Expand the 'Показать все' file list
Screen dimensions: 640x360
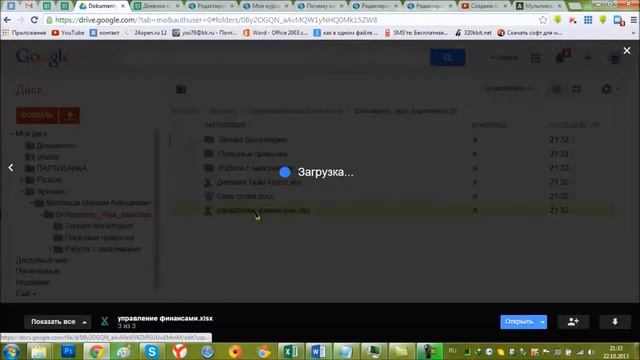coord(58,322)
